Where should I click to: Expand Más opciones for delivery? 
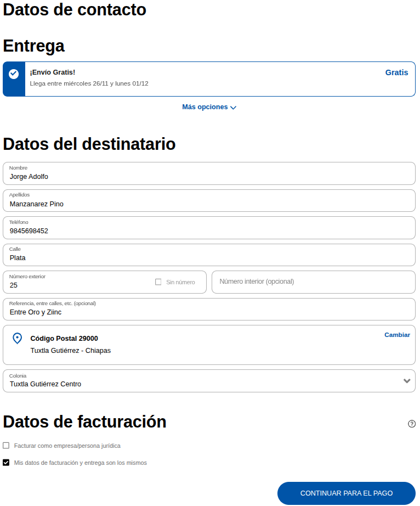(x=209, y=107)
